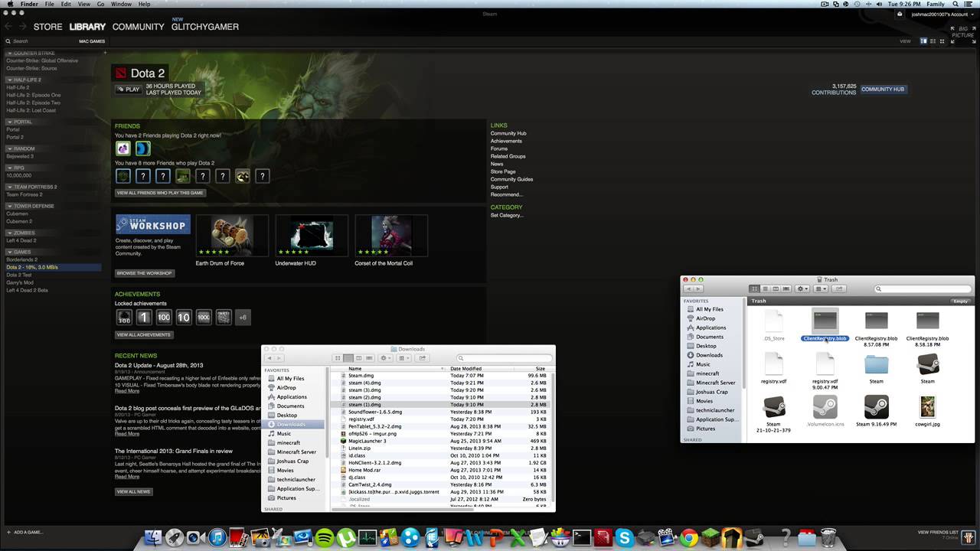This screenshot has height=551, width=980.
Task: Empty the Trash using Empty button
Action: [960, 301]
